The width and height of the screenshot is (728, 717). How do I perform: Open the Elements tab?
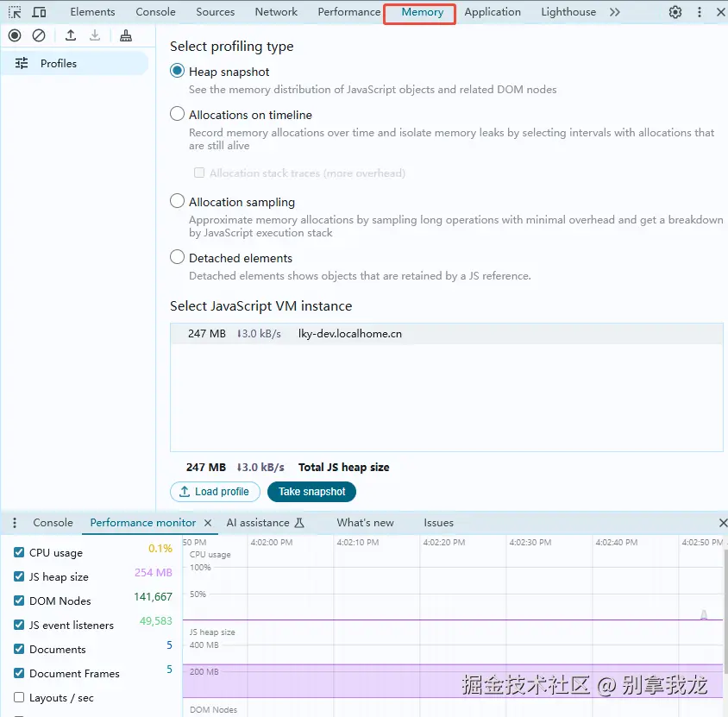tap(92, 12)
